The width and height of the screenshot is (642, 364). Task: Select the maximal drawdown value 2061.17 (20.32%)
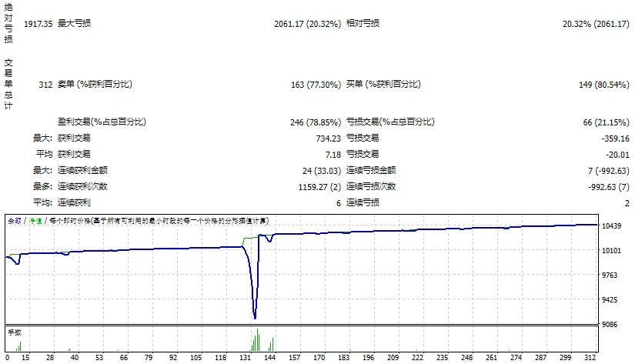[x=307, y=24]
